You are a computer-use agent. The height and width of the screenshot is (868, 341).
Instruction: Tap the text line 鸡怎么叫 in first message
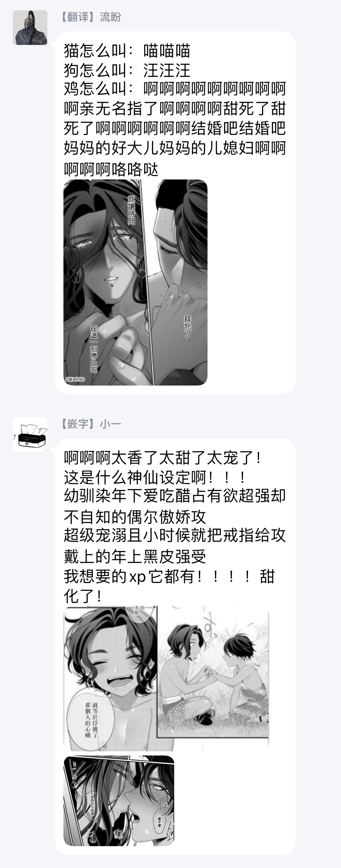pos(175,89)
